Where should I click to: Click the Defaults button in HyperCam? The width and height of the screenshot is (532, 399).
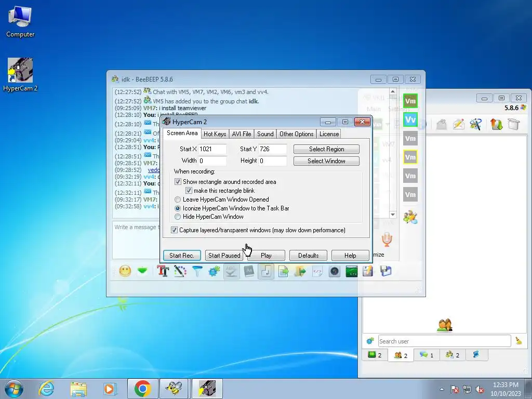309,255
